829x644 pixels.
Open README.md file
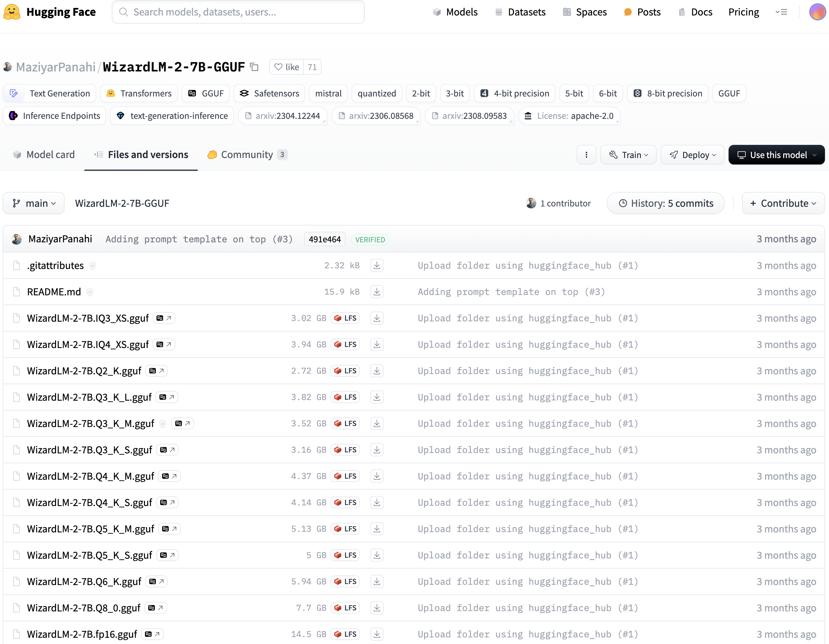point(54,292)
